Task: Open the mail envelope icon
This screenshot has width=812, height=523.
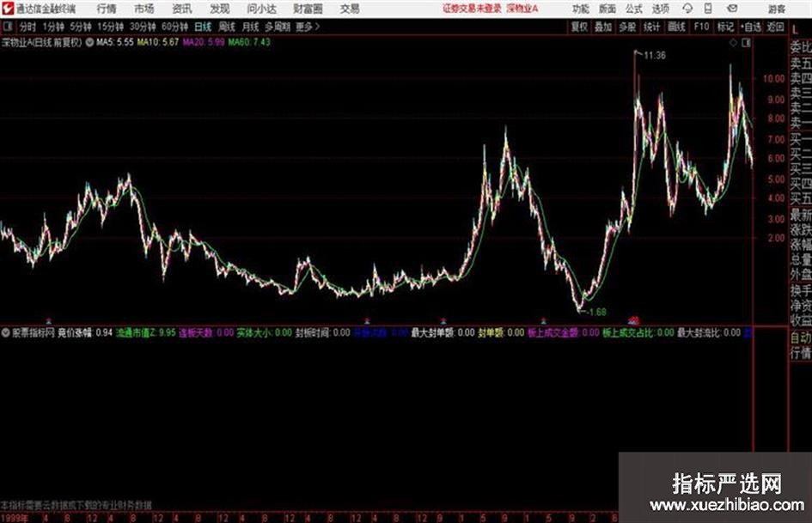Action: (x=732, y=9)
